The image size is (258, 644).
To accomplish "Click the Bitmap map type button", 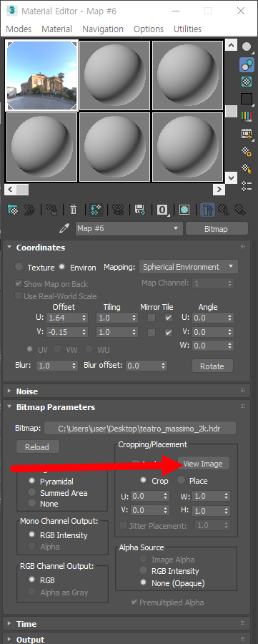I will [217, 229].
